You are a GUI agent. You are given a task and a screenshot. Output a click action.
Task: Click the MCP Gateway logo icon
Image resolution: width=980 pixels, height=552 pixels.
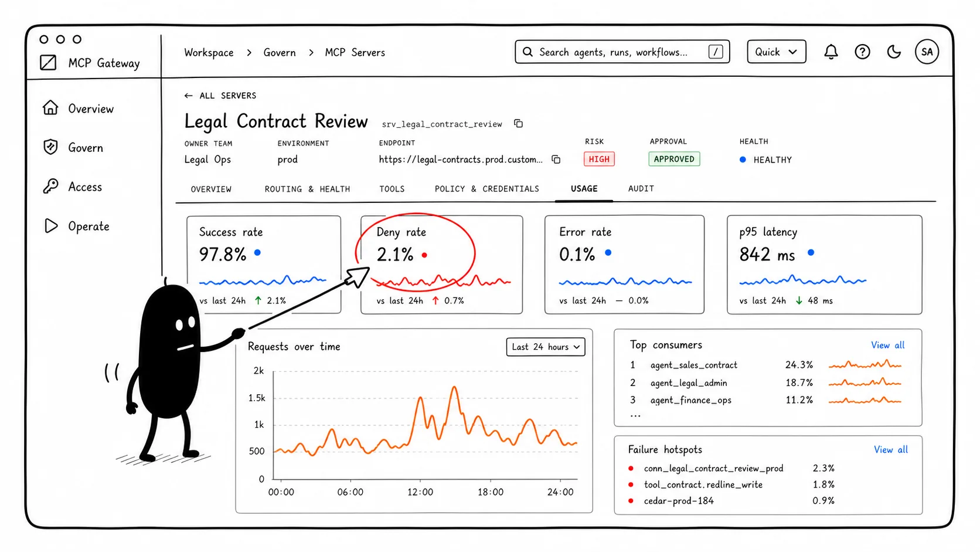(x=48, y=62)
